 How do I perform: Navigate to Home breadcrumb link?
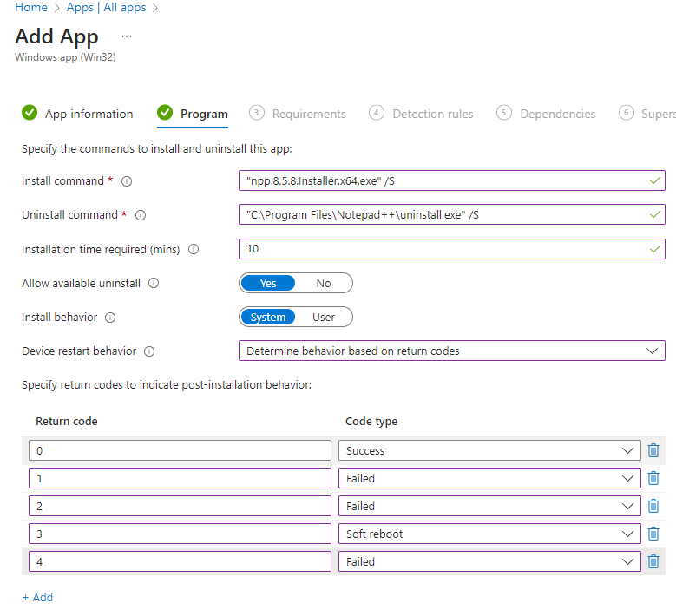[x=31, y=8]
